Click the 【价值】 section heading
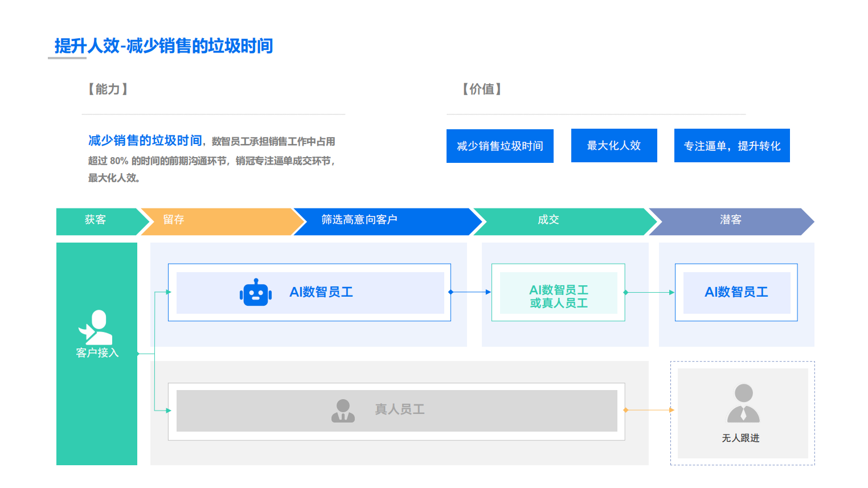This screenshot has width=868, height=488. pos(481,89)
